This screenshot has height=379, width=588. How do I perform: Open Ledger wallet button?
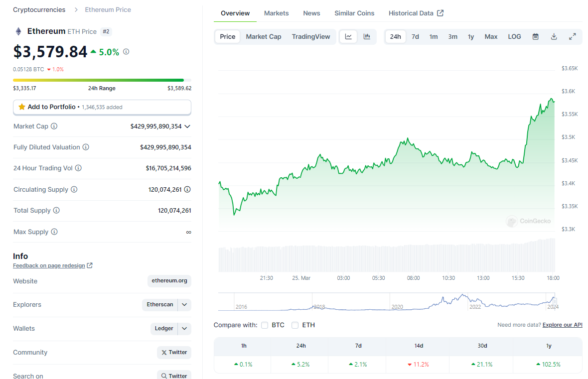tap(164, 328)
